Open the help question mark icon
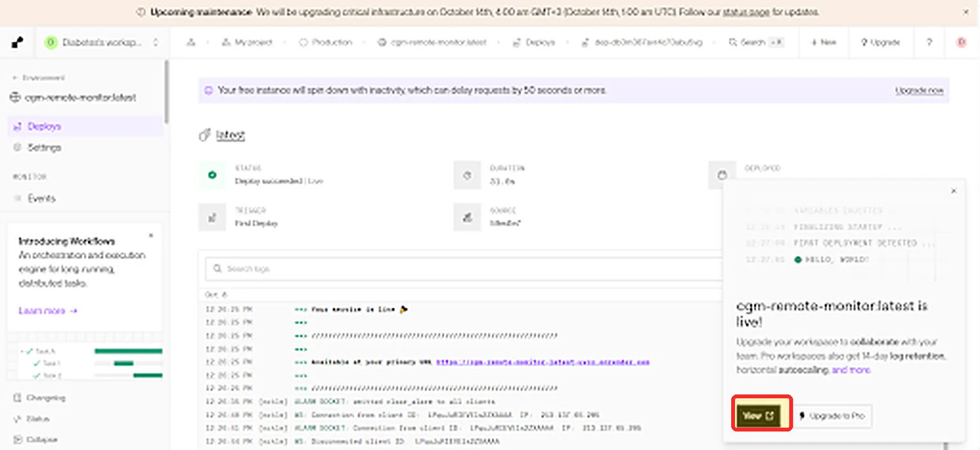The image size is (980, 450). point(929,43)
